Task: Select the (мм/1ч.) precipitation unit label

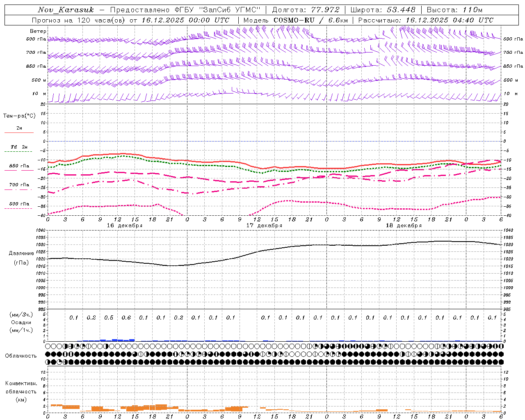Action: [21, 330]
